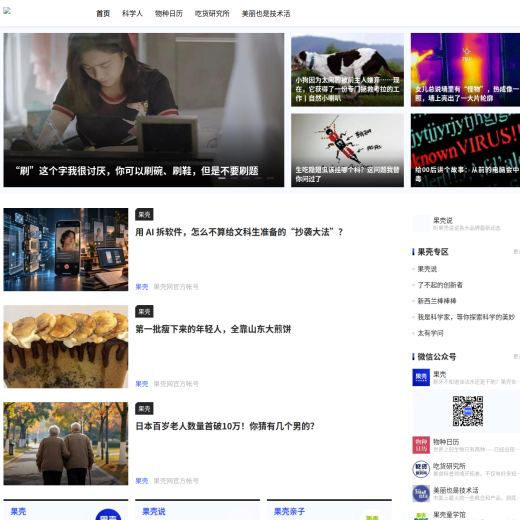The width and height of the screenshot is (520, 520).
Task: Click the blue 果壳 WeChat account avatar
Action: [421, 377]
